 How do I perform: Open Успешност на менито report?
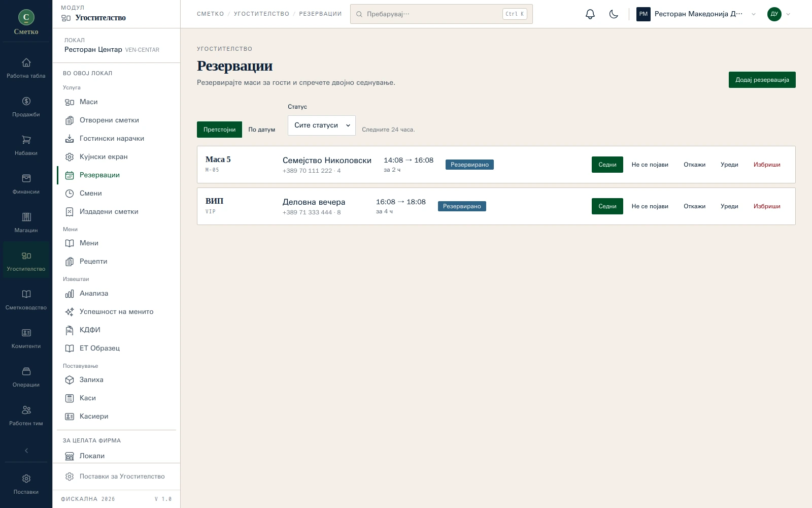[117, 312]
